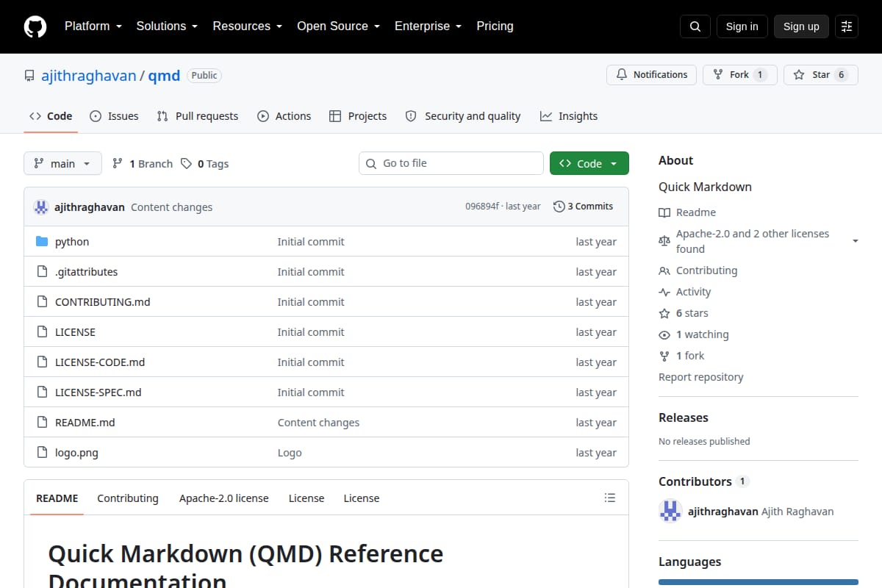The image size is (882, 588).
Task: Open LICENSE-CODE.md file
Action: 100,362
